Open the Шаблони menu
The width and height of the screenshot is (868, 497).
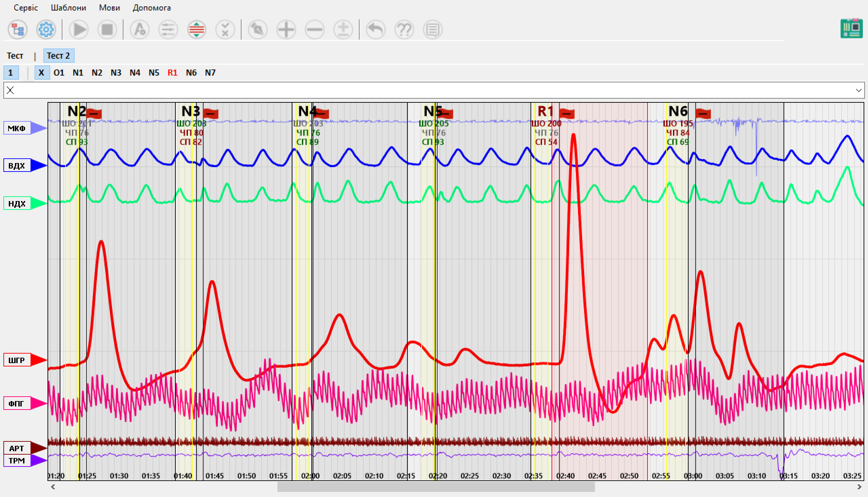(68, 7)
